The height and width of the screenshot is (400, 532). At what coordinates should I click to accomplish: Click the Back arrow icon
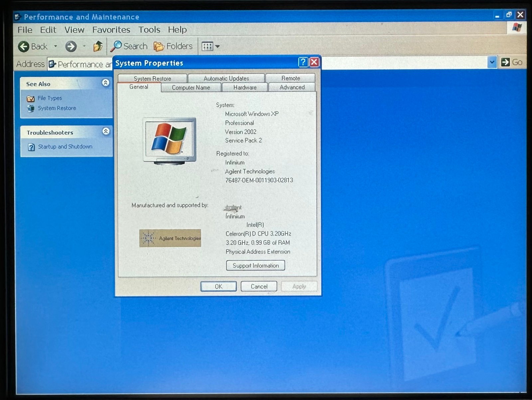[24, 47]
